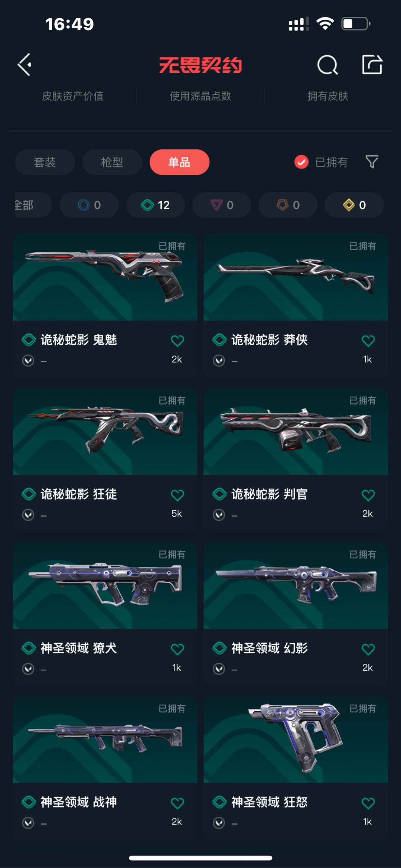The image size is (401, 868).
Task: Select the pink triangle tier filter
Action: [222, 205]
